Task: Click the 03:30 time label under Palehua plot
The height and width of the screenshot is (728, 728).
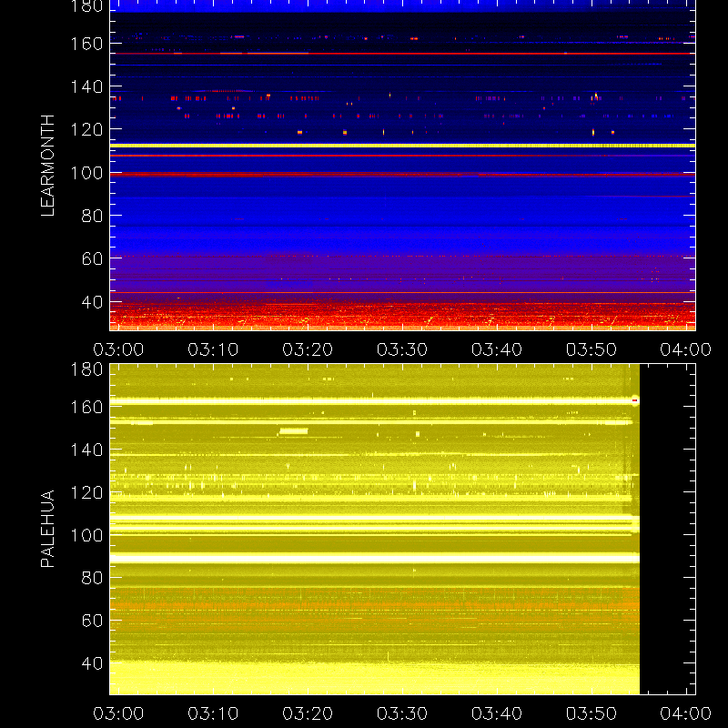Action: [402, 713]
